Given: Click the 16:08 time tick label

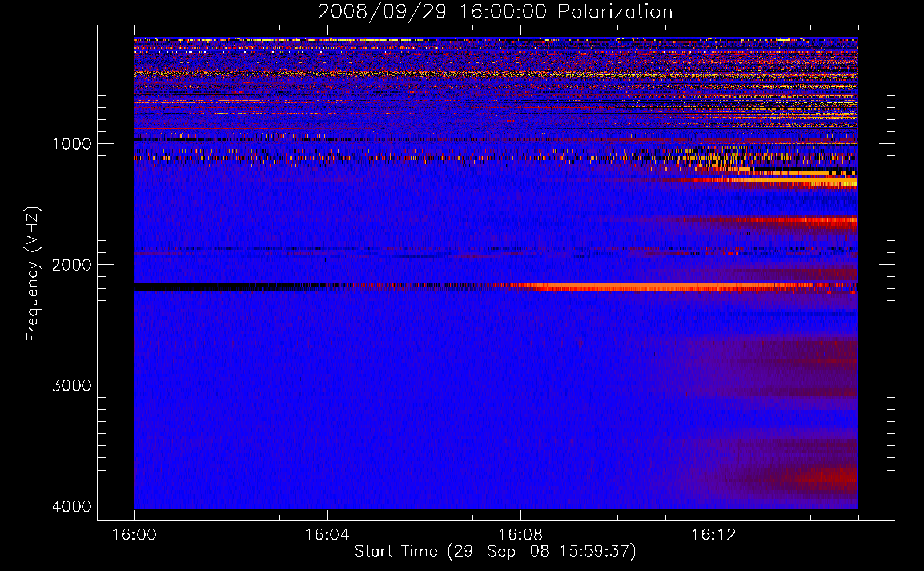Looking at the screenshot, I should (x=520, y=535).
